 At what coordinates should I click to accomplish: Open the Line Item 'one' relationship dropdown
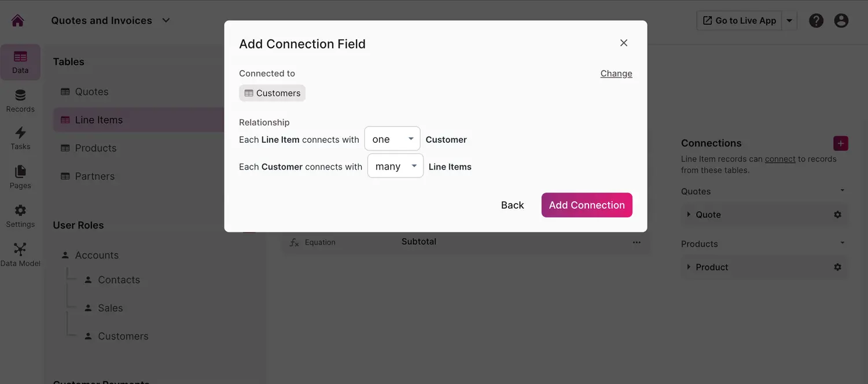pyautogui.click(x=392, y=139)
